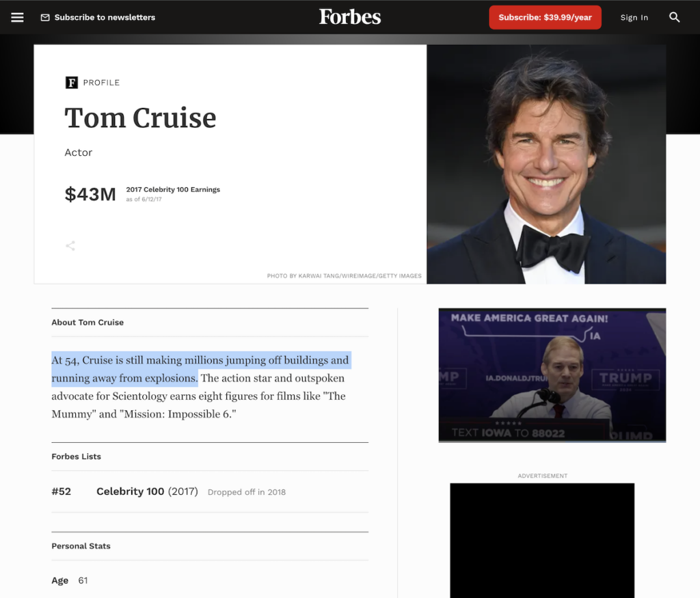The image size is (700, 598).
Task: Click the Forbes Lists section heading
Action: [77, 457]
